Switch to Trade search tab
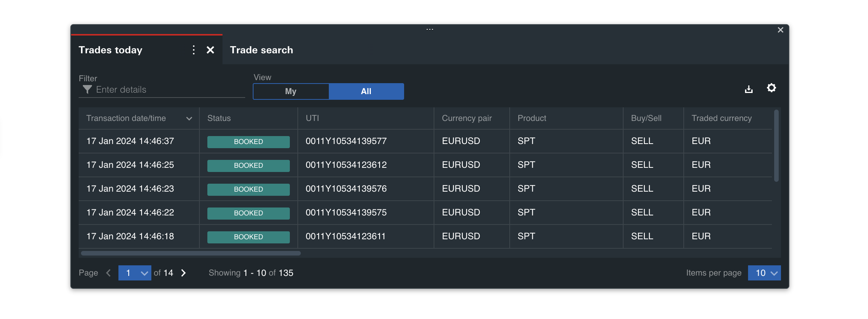 261,50
